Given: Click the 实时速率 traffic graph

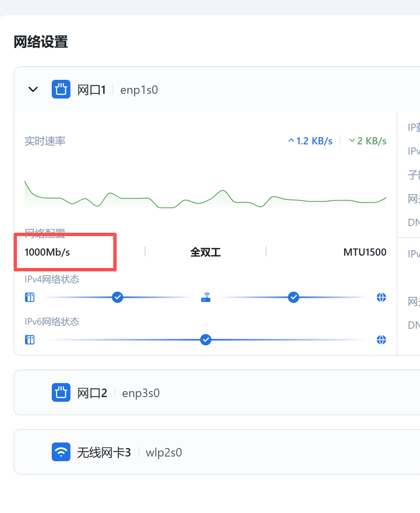Looking at the screenshot, I should pos(205,195).
